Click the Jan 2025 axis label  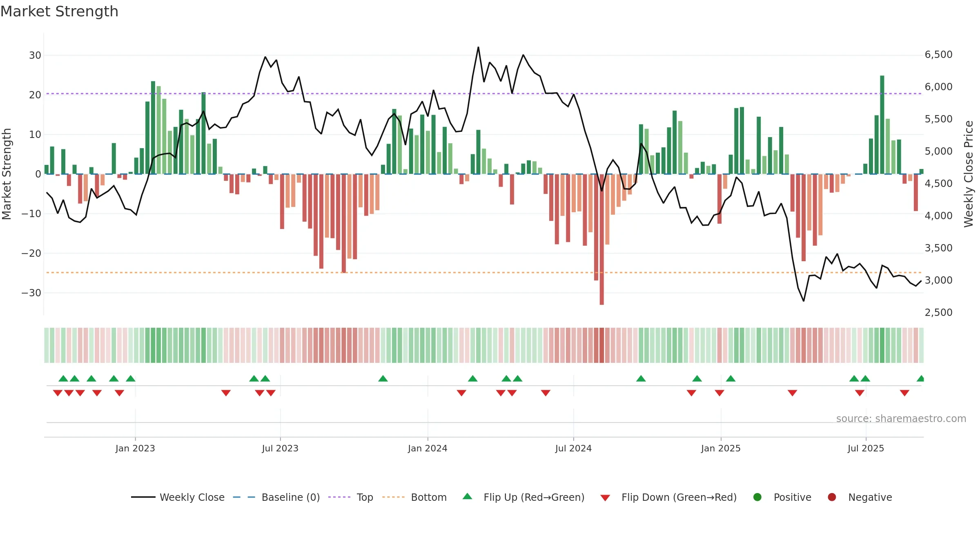tap(721, 448)
